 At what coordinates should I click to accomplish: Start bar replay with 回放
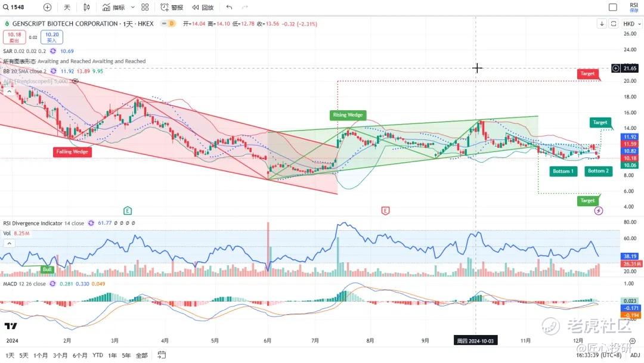[203, 7]
